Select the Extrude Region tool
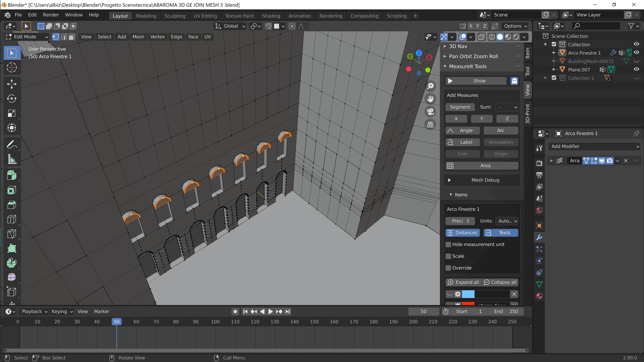 tap(12, 175)
